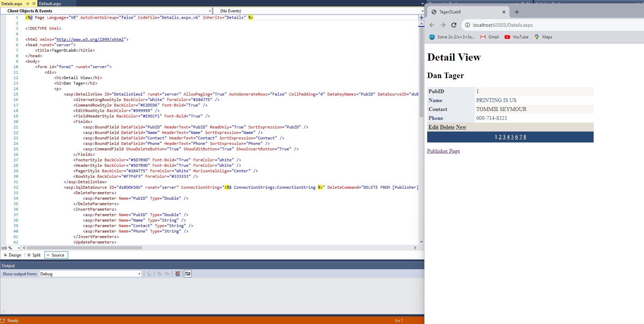Reload the localhost Details.aspx page
Screen dimensions: 644x324
[x=454, y=25]
